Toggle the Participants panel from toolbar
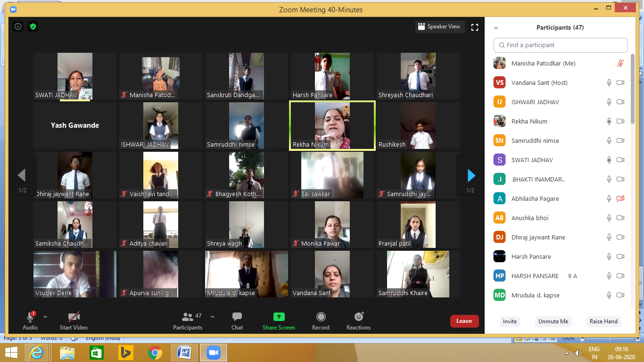This screenshot has width=644, height=362. pos(188,321)
